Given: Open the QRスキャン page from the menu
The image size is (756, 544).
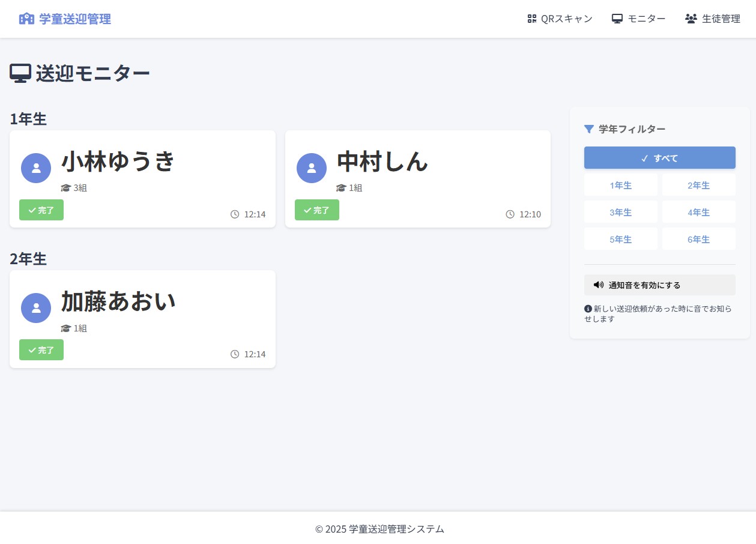Looking at the screenshot, I should coord(558,18).
